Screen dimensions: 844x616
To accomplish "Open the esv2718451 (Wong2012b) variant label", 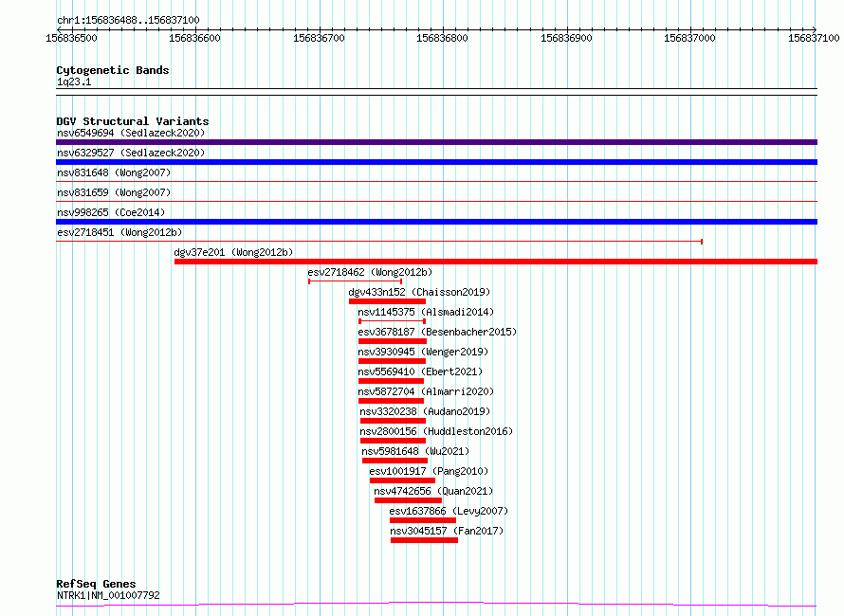I will [x=119, y=232].
